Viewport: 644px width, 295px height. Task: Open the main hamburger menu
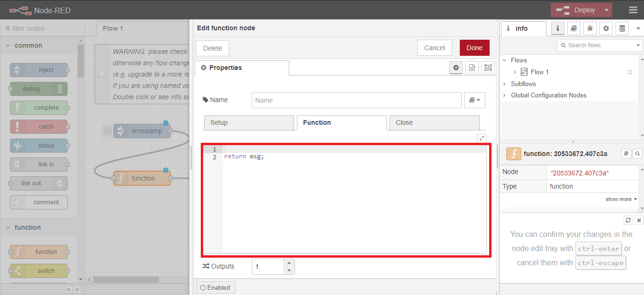[x=633, y=10]
